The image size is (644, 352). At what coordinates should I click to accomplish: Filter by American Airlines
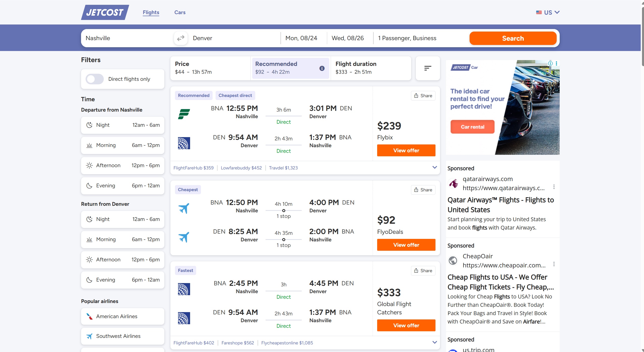click(x=123, y=316)
